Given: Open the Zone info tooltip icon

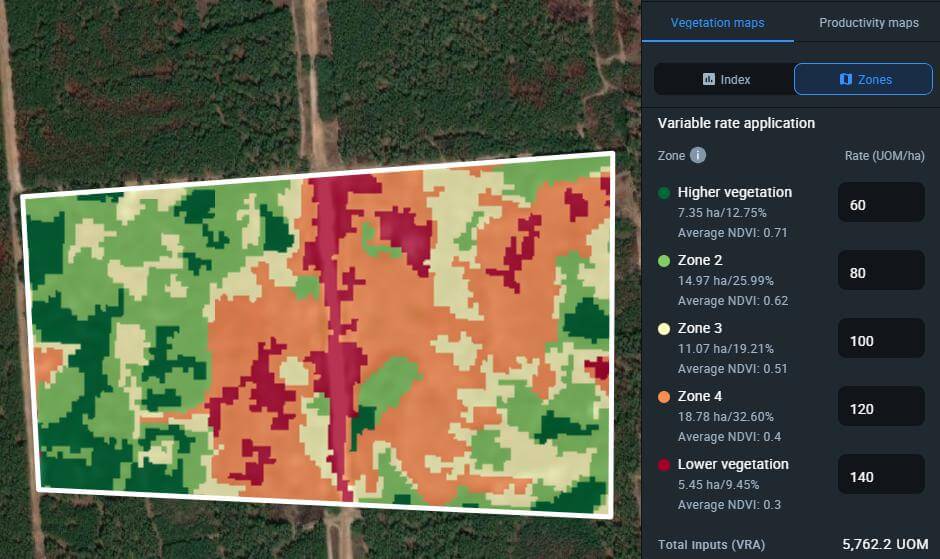Looking at the screenshot, I should tap(698, 155).
